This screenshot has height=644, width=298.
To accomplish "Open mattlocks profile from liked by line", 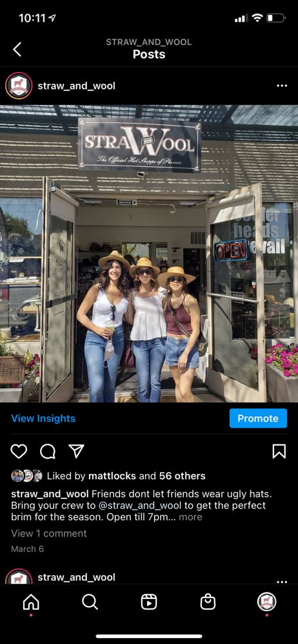I will (112, 476).
